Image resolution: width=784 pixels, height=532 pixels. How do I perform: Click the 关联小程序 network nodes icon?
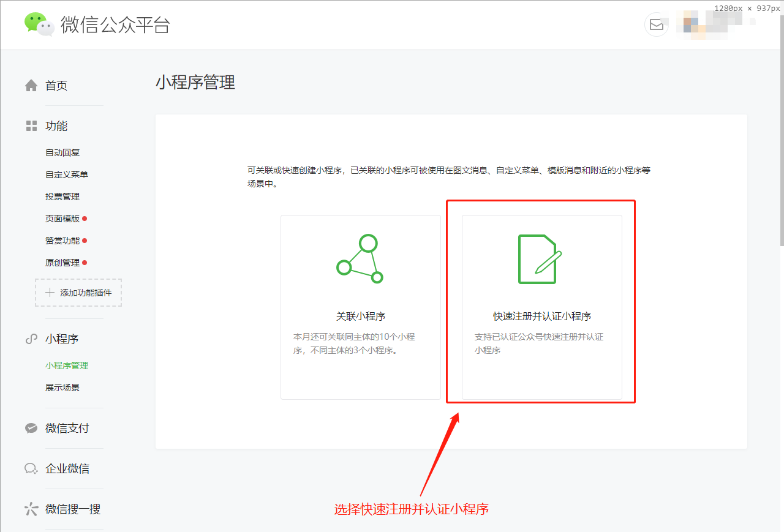pyautogui.click(x=360, y=259)
